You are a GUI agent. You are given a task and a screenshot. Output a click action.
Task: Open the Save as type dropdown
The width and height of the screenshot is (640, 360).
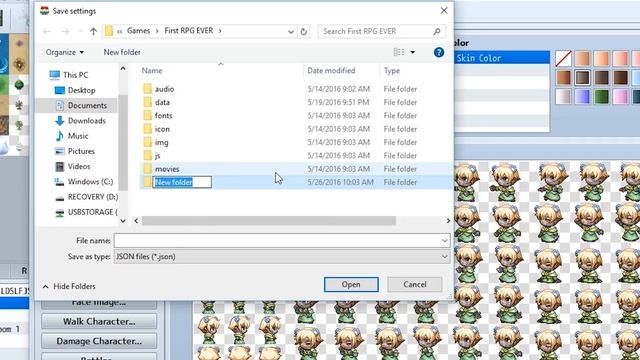pos(282,257)
